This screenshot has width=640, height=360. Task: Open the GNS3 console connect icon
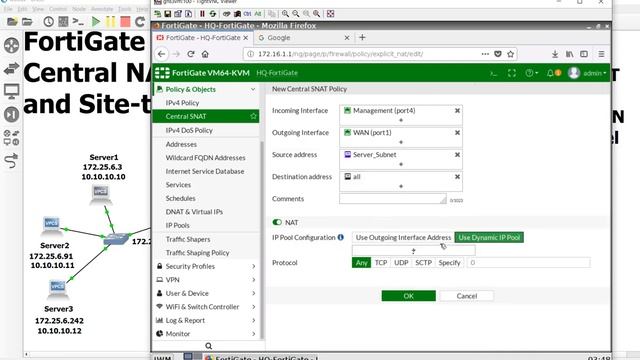coord(78,21)
